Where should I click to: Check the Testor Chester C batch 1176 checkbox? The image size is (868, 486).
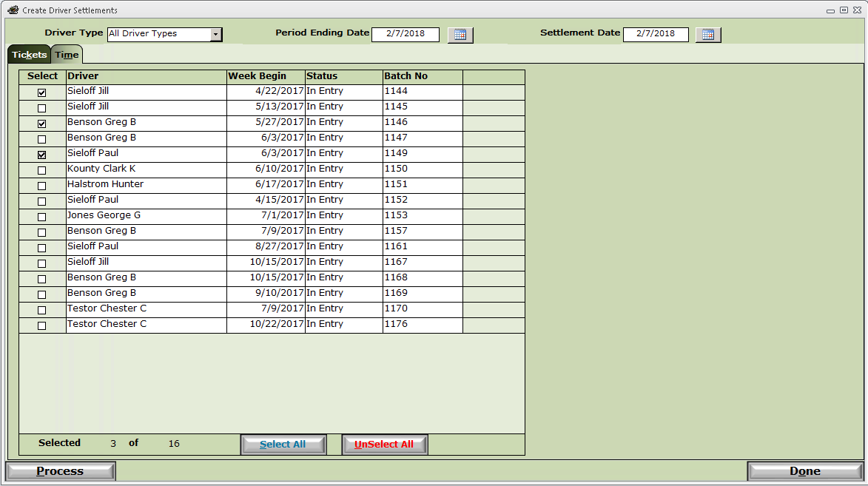pyautogui.click(x=42, y=325)
